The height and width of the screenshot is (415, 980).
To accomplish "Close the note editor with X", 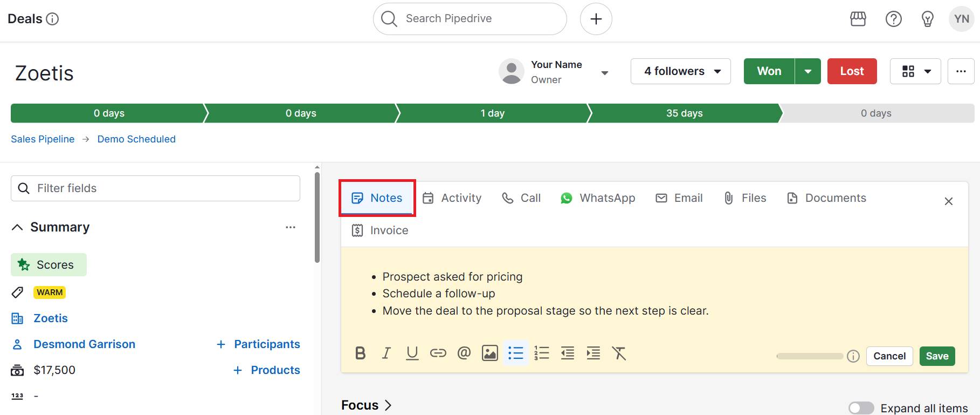I will click(949, 201).
